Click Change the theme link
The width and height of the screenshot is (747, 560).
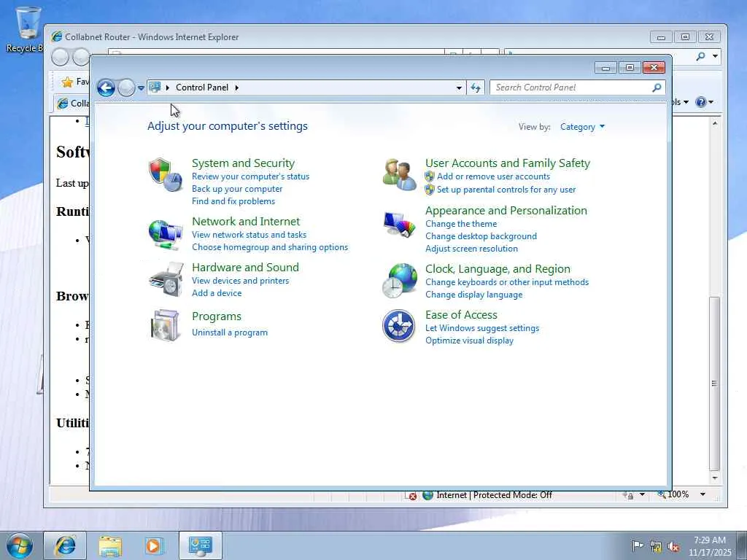point(461,224)
